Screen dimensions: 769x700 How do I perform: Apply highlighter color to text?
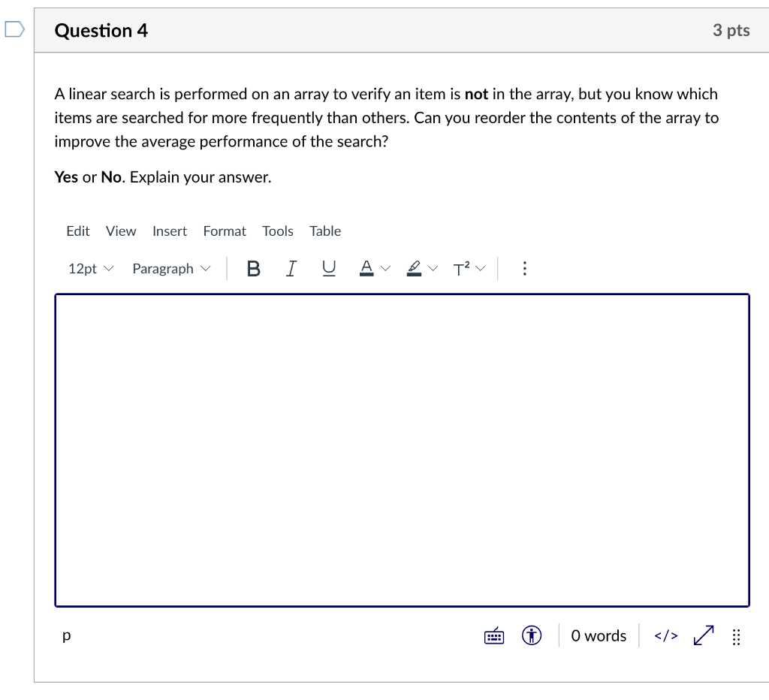coord(414,268)
